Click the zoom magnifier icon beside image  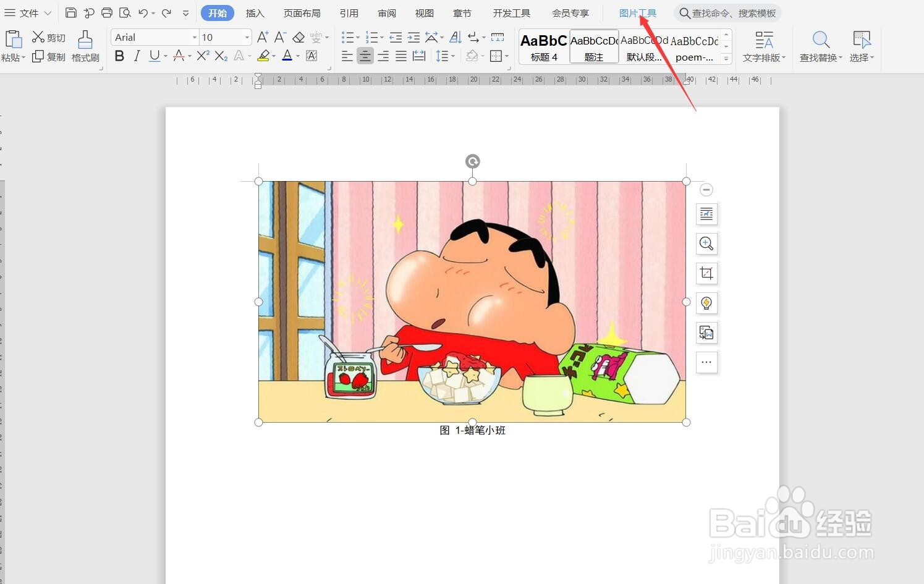pos(706,243)
